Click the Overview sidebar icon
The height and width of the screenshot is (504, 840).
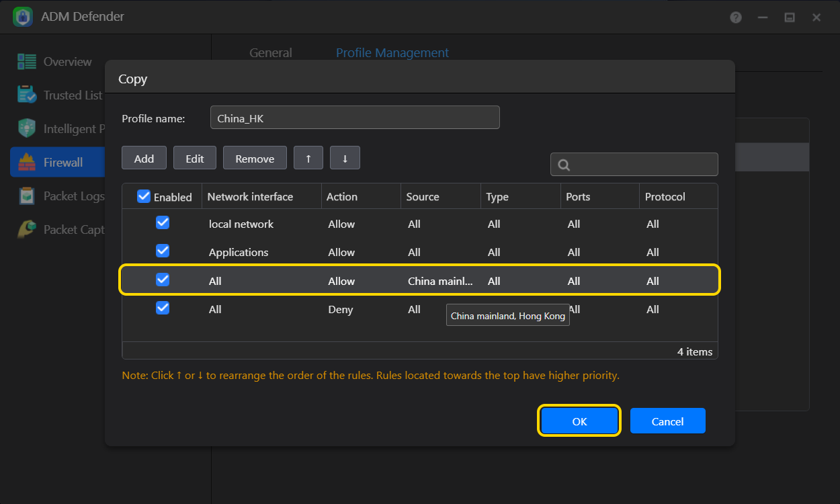27,62
